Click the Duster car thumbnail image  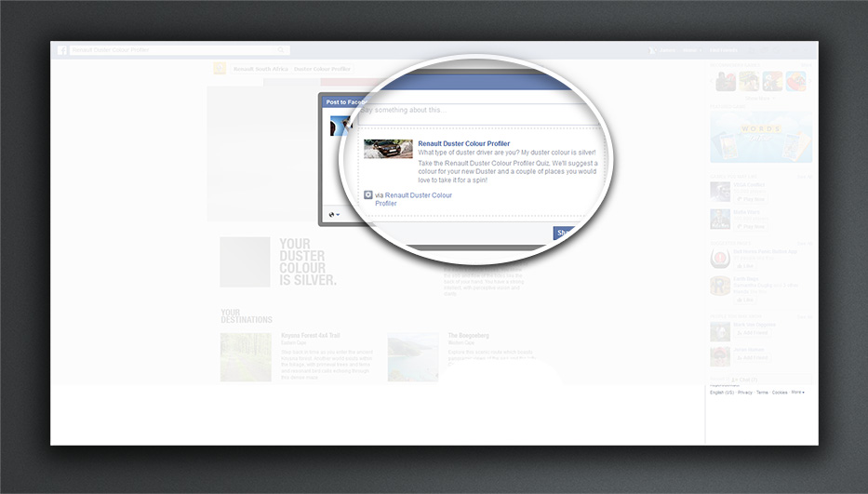tap(388, 150)
